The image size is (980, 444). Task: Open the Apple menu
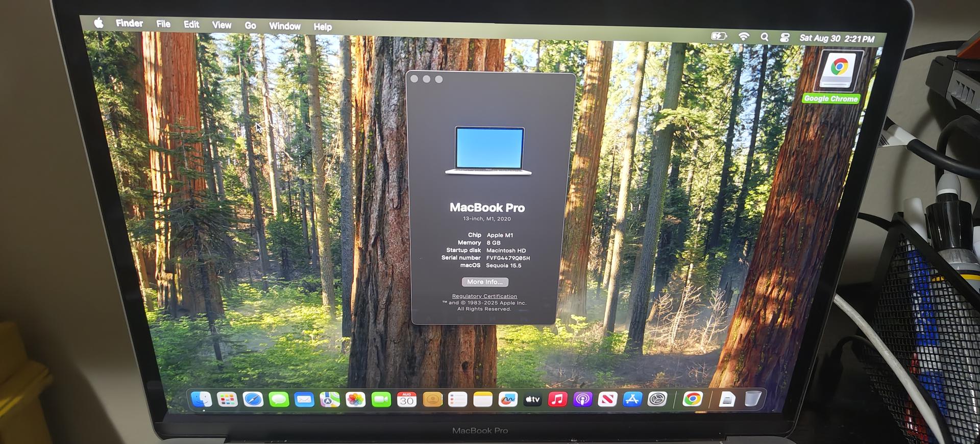coord(99,22)
